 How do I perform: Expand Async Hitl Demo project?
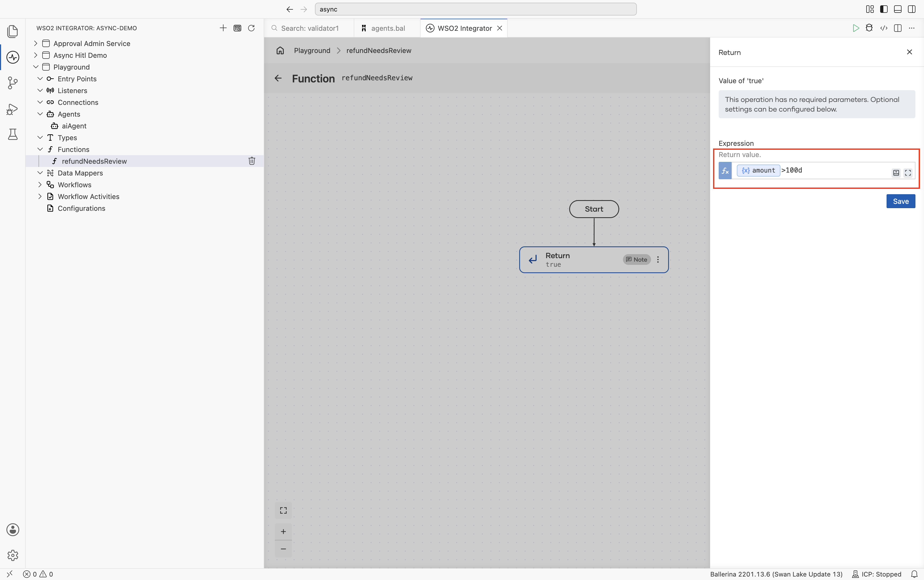pyautogui.click(x=36, y=55)
